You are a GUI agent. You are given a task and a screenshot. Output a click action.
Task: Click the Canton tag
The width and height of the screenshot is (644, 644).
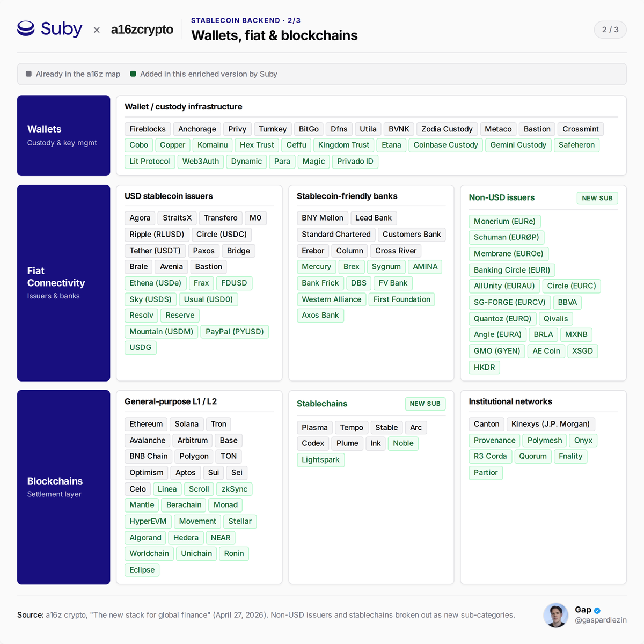pyautogui.click(x=487, y=424)
